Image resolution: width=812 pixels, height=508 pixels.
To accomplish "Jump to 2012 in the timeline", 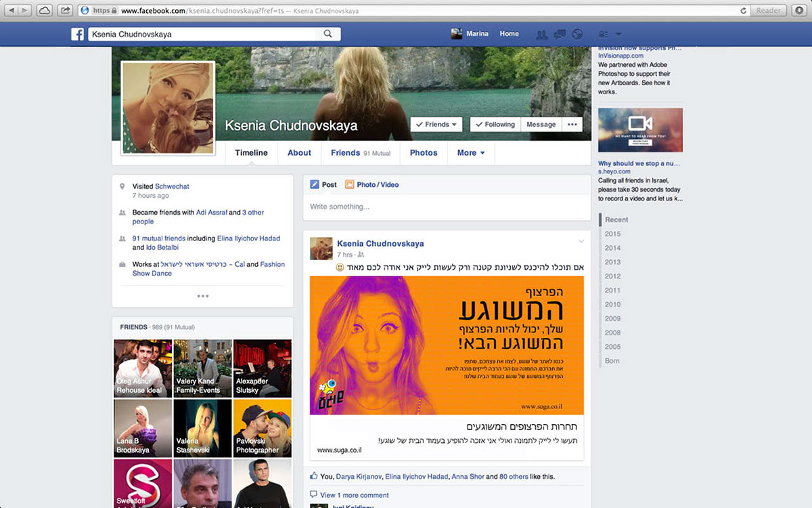I will 612,276.
